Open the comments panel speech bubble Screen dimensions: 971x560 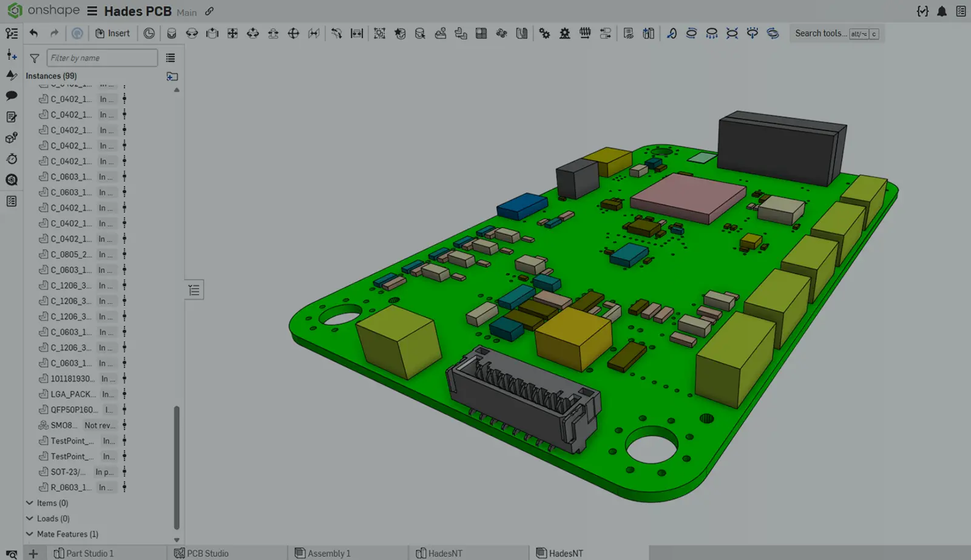[x=12, y=96]
